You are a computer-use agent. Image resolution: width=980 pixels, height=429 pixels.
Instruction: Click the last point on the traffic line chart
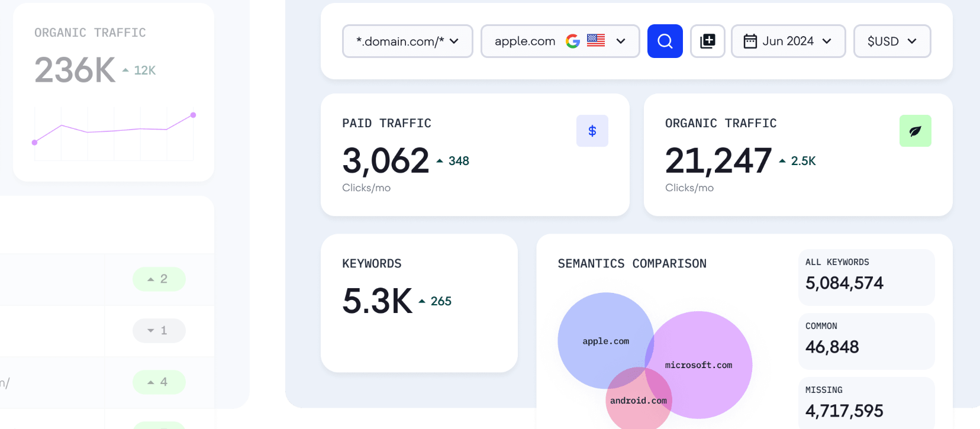(193, 115)
